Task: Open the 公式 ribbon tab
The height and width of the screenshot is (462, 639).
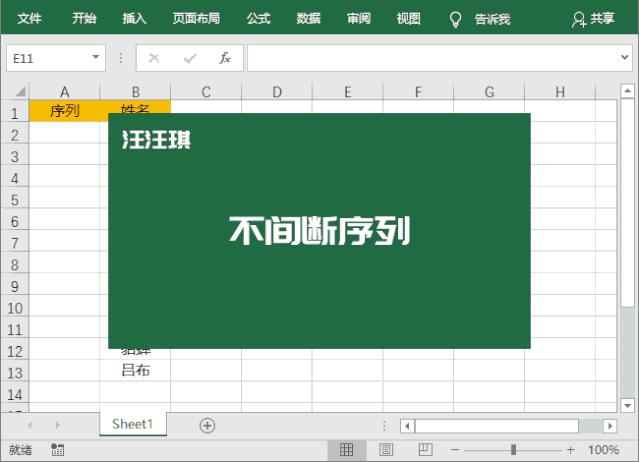Action: (258, 19)
